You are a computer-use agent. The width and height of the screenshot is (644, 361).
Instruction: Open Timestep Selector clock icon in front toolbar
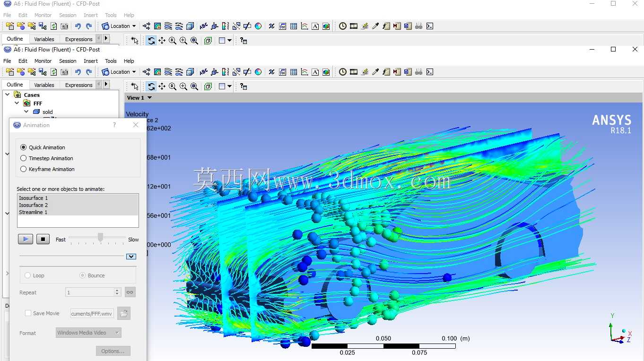[x=343, y=72]
